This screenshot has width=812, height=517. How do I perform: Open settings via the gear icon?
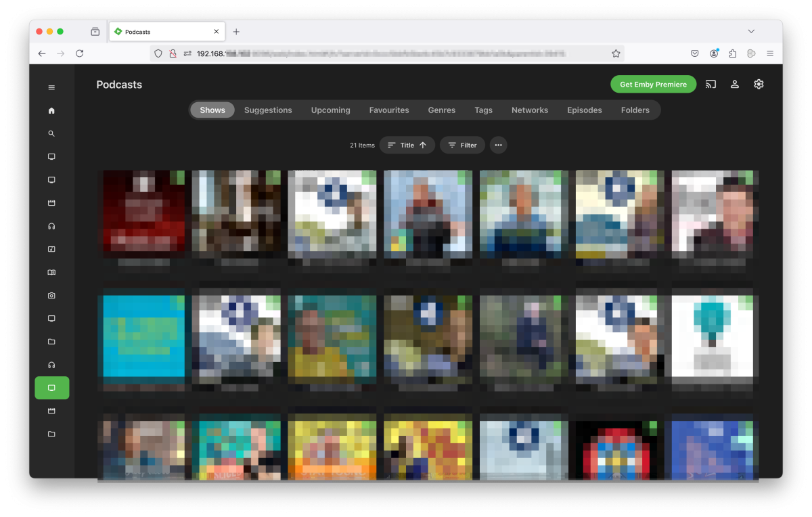pyautogui.click(x=759, y=84)
